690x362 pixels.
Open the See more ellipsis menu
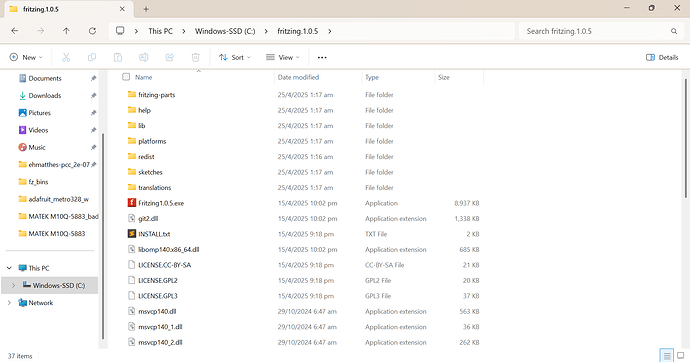pos(322,57)
